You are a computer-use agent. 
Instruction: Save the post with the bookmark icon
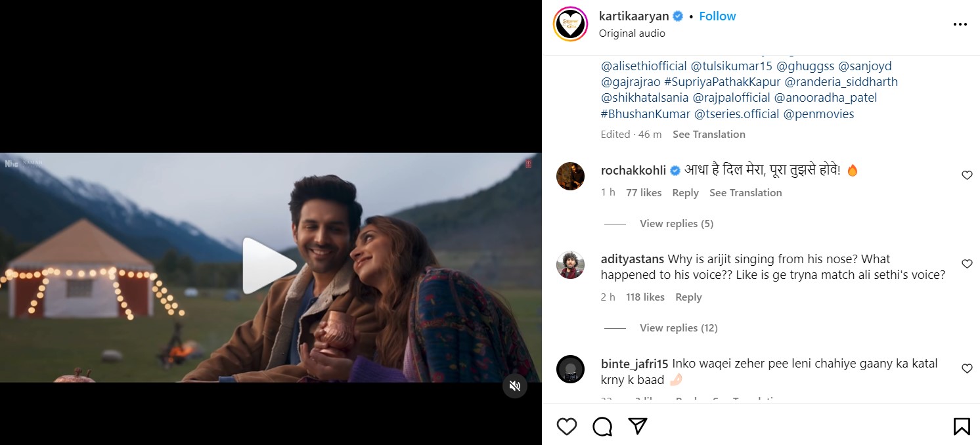[962, 427]
